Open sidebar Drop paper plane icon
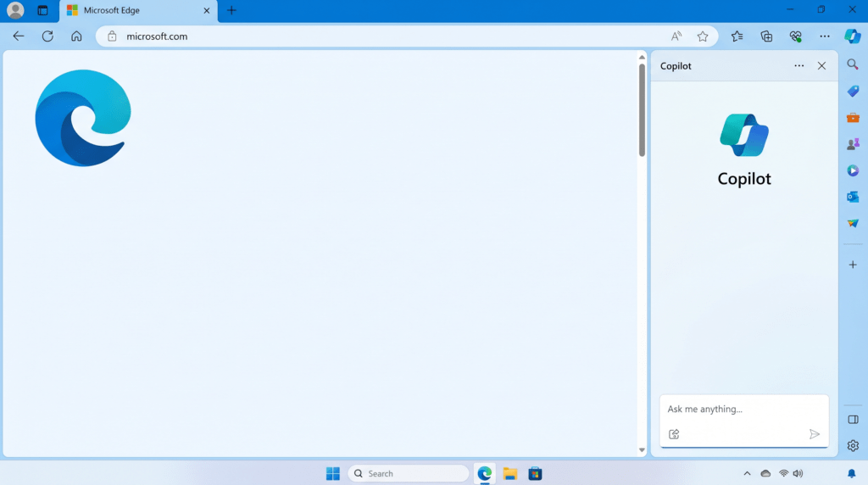Viewport: 868px width, 485px height. [853, 224]
